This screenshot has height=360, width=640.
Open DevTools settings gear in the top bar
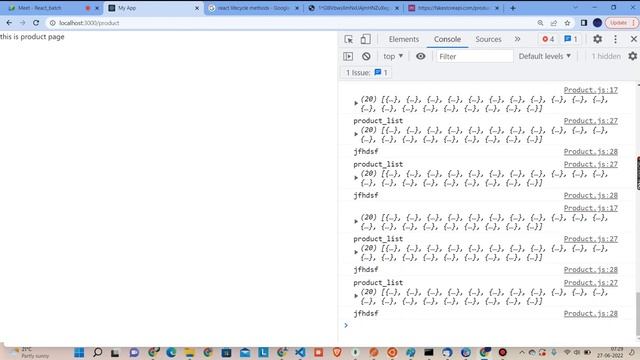point(598,39)
